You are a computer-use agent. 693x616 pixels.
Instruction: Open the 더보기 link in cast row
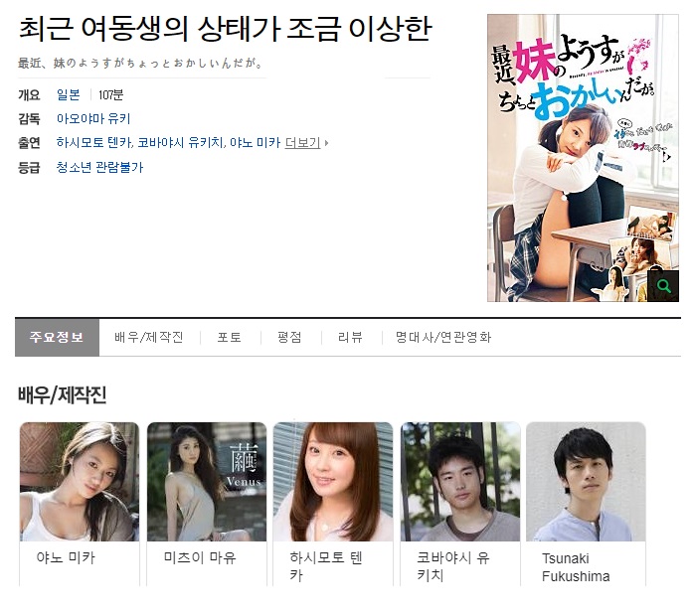click(302, 143)
